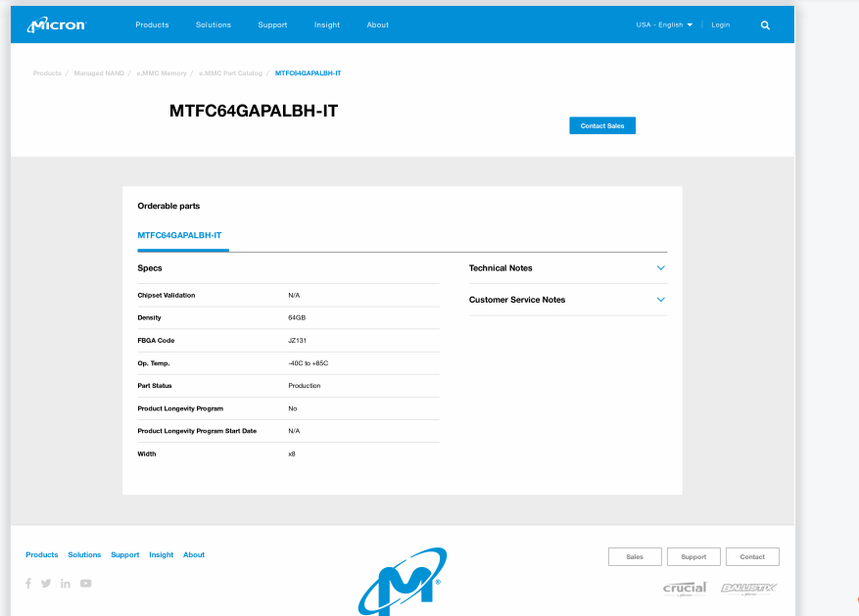Select Op. Temp. value -40C to +85C

pyautogui.click(x=309, y=363)
